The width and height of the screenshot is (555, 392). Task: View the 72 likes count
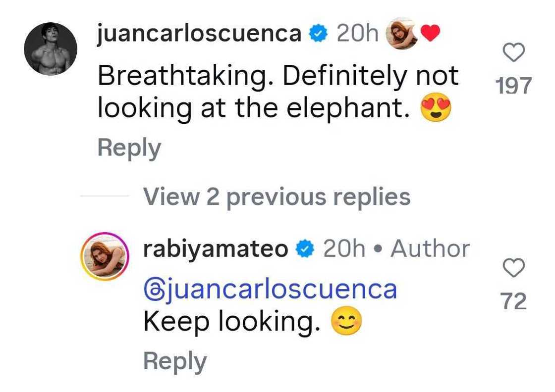(x=514, y=299)
